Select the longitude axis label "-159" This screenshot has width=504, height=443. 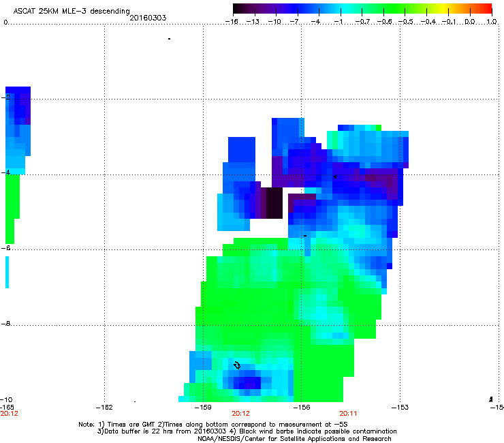click(203, 408)
